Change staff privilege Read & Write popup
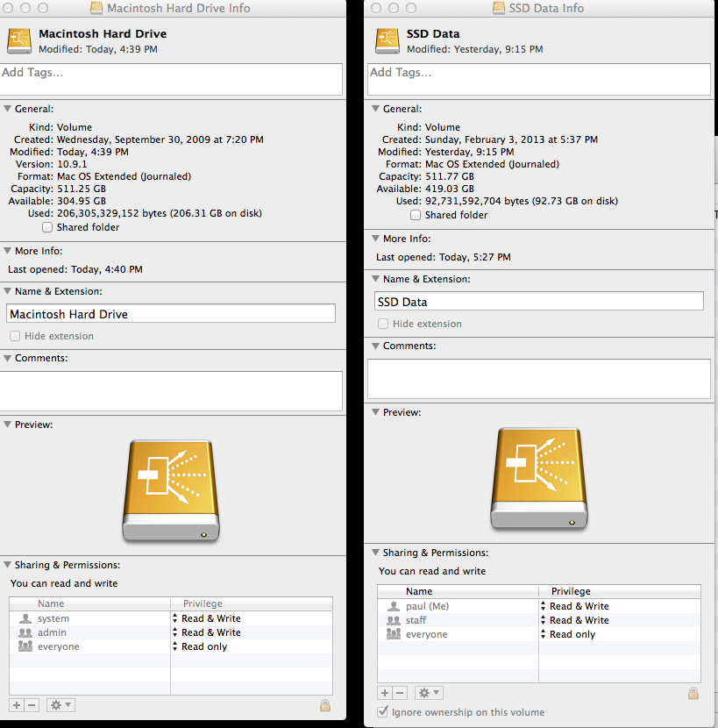The width and height of the screenshot is (718, 728). 574,620
